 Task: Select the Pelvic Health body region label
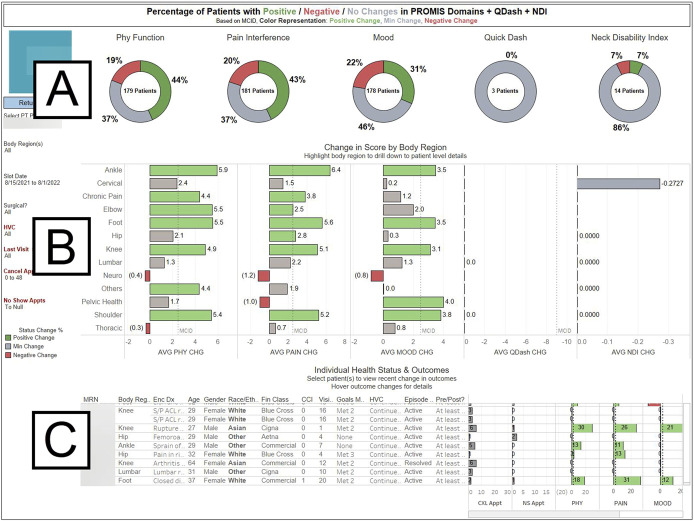tap(102, 302)
